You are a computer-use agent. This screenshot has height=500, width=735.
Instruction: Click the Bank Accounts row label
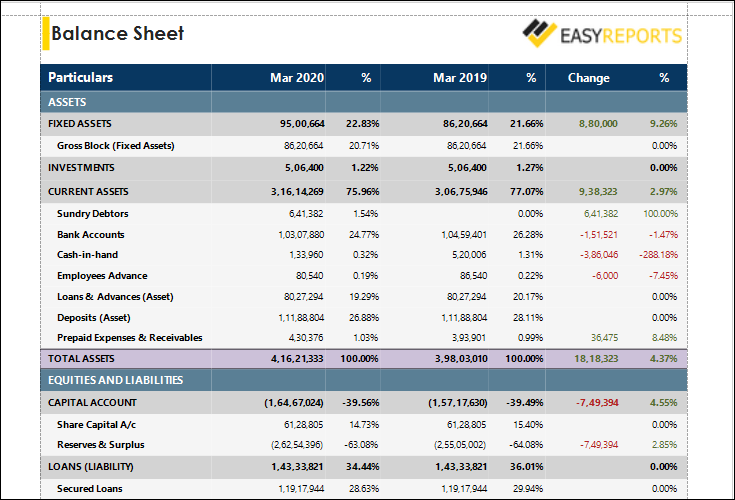[91, 235]
